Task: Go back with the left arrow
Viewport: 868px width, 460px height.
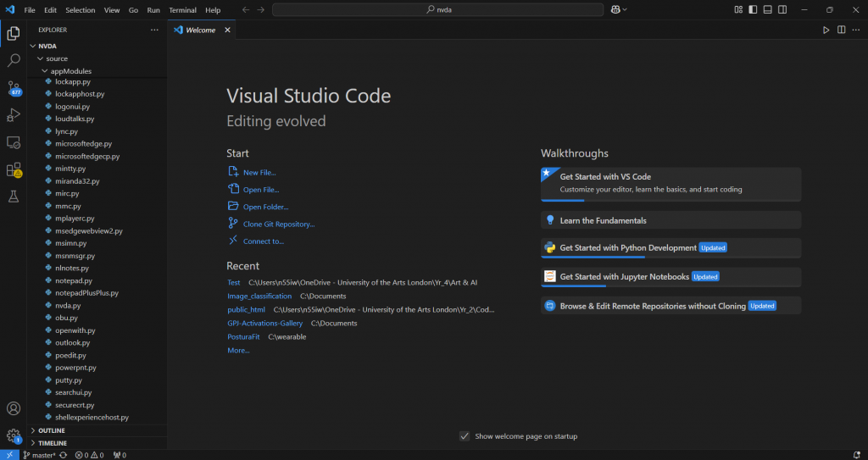Action: pyautogui.click(x=246, y=10)
